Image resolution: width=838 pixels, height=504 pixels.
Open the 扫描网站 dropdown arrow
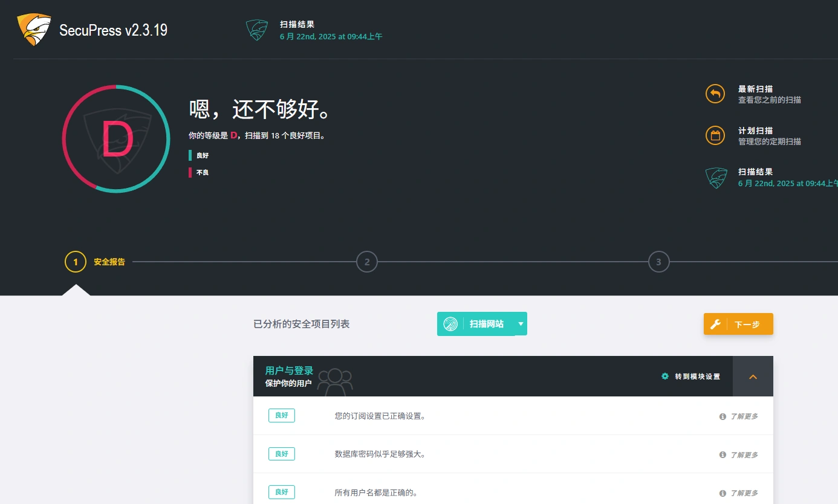coord(520,323)
